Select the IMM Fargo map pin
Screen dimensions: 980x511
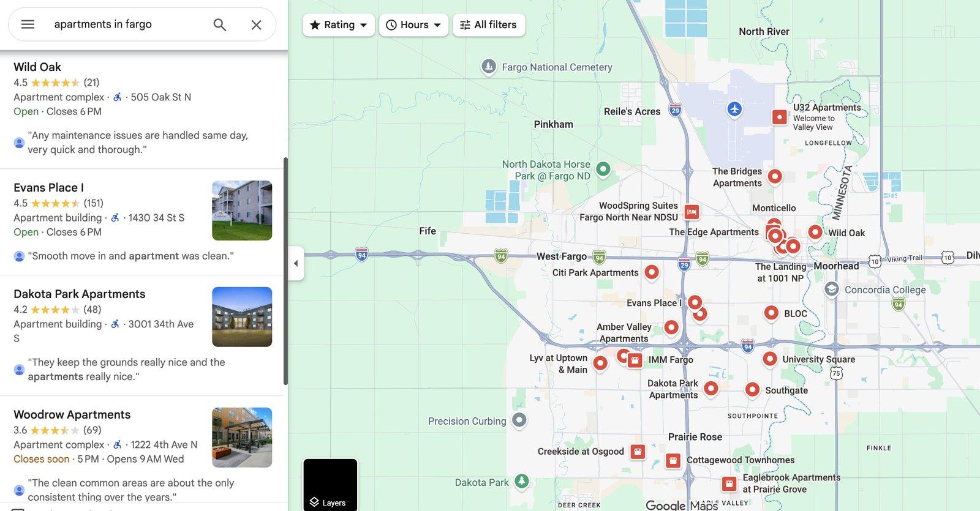635,360
